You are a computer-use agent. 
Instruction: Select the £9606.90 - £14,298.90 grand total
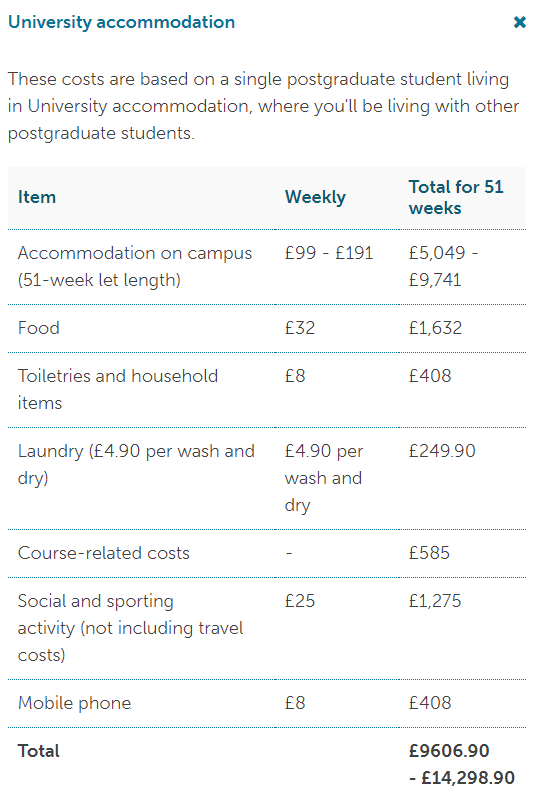coord(461,765)
